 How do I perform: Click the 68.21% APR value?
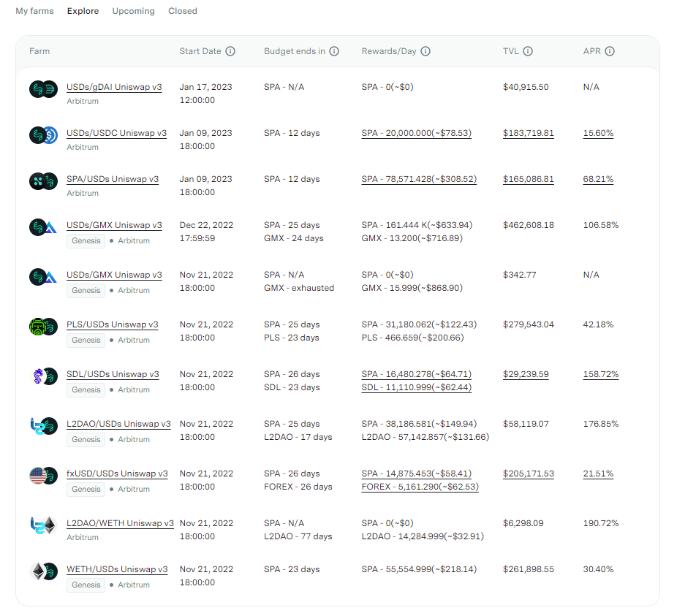(598, 179)
